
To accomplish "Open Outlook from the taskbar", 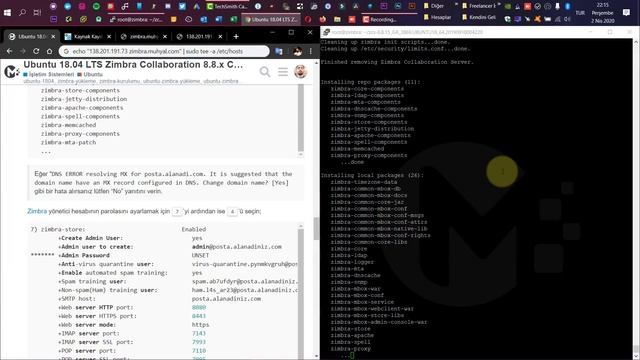I will 204,19.
